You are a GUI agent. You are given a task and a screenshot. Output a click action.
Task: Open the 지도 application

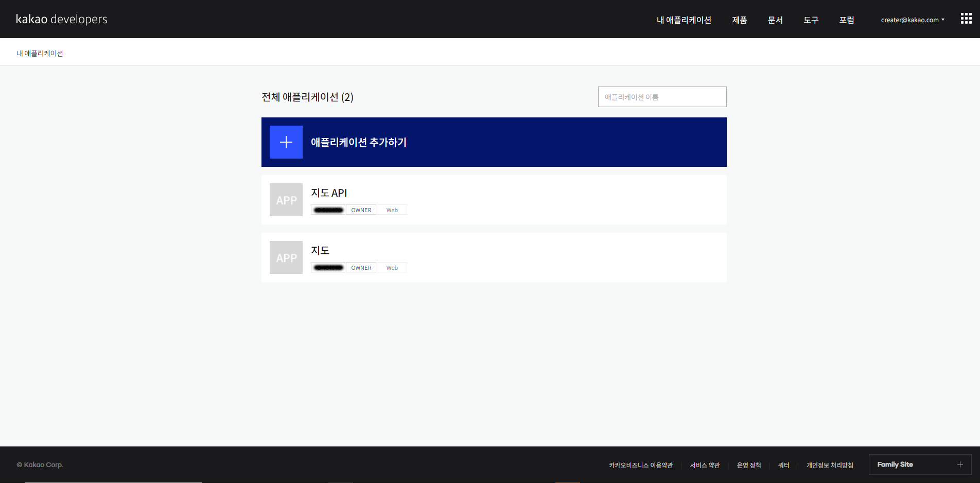(494, 257)
